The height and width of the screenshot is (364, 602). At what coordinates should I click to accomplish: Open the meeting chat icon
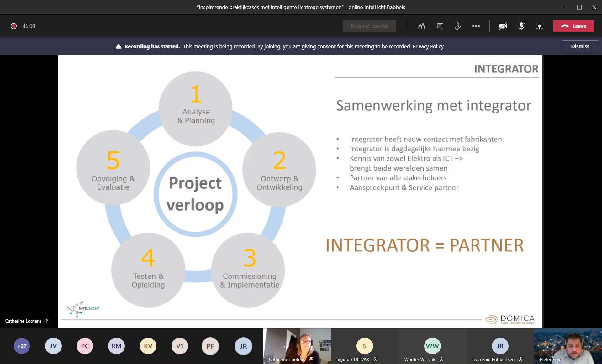(x=440, y=26)
